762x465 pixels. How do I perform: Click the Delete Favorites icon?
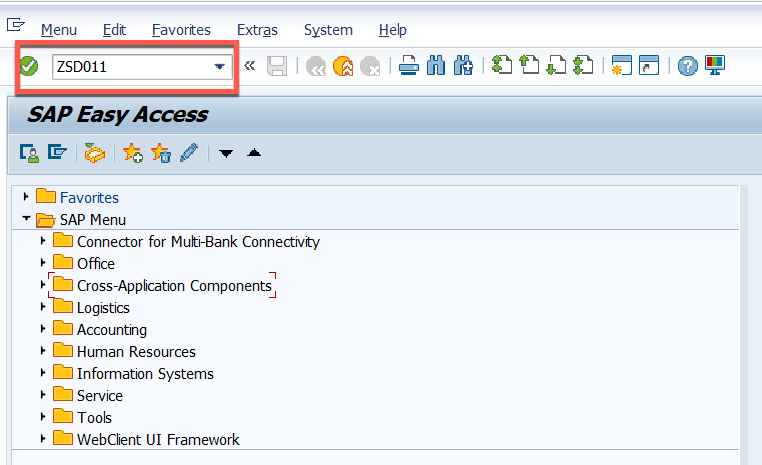pyautogui.click(x=160, y=153)
